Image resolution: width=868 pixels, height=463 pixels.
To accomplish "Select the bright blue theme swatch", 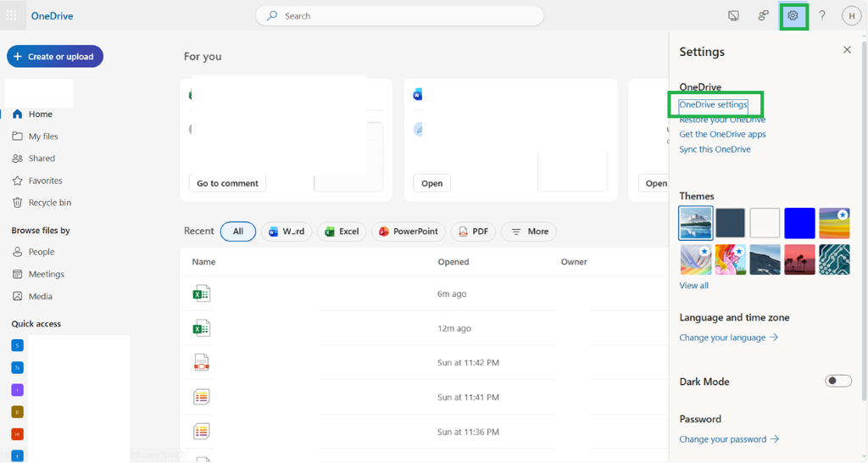I will pyautogui.click(x=799, y=223).
